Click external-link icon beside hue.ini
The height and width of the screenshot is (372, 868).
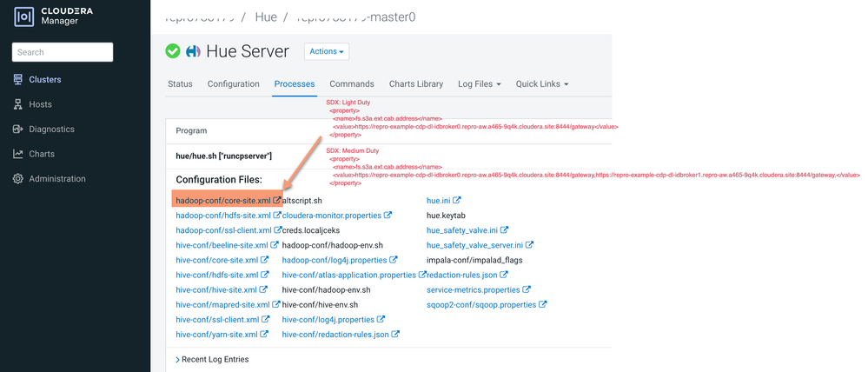coord(457,201)
